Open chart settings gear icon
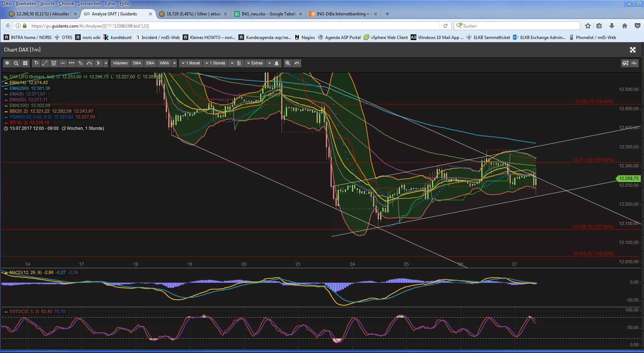This screenshot has height=353, width=644. 7,63
